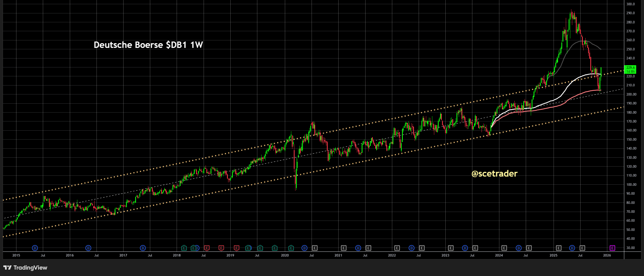Open the red earnings marker after Jul 2018

coord(207,248)
